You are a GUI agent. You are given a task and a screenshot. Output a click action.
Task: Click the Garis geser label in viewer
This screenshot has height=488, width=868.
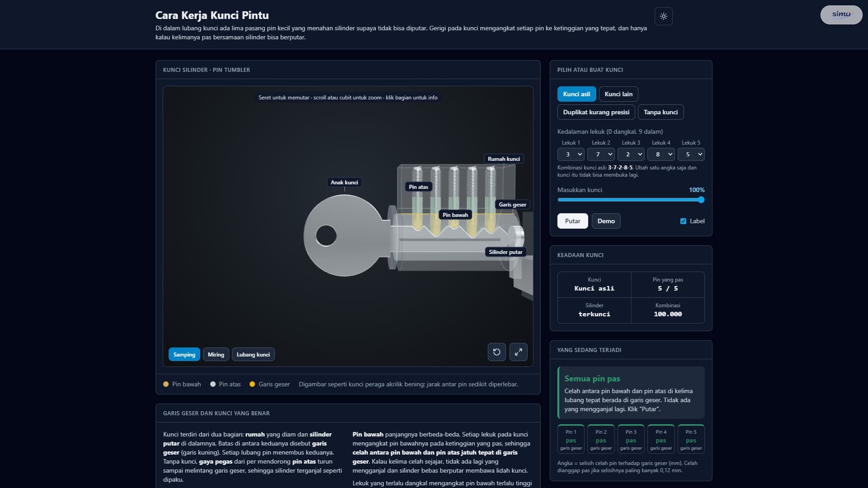pos(512,205)
